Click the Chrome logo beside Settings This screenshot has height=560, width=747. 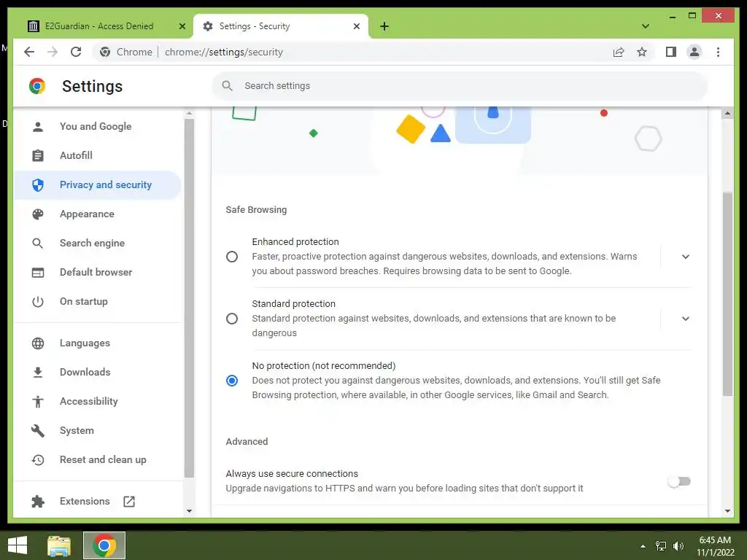point(37,86)
